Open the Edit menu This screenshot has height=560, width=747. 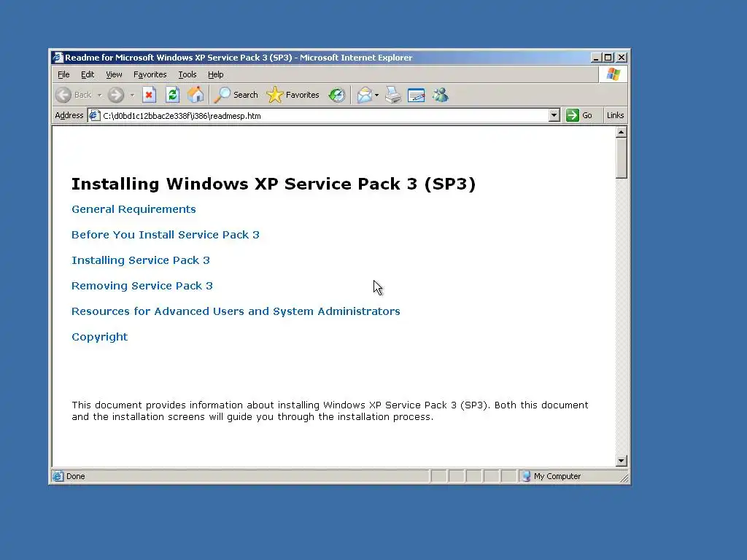click(x=88, y=75)
